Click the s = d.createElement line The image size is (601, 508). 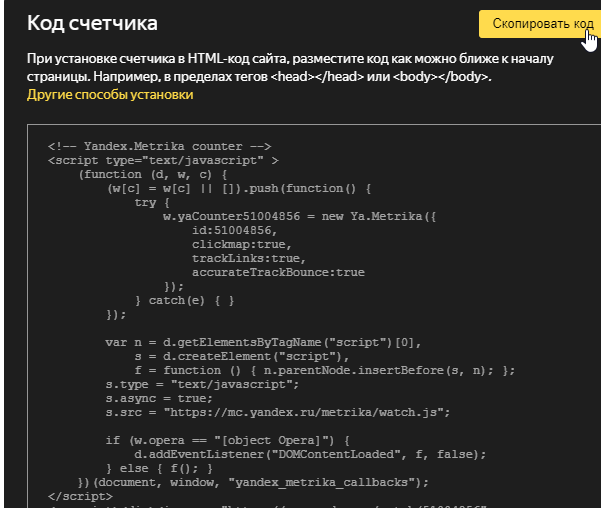(242, 357)
